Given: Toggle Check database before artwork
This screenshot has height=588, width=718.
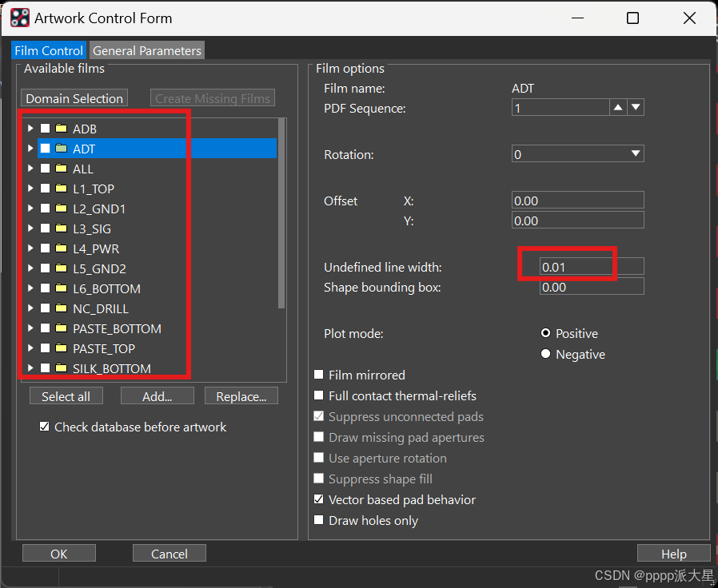Looking at the screenshot, I should (x=45, y=427).
